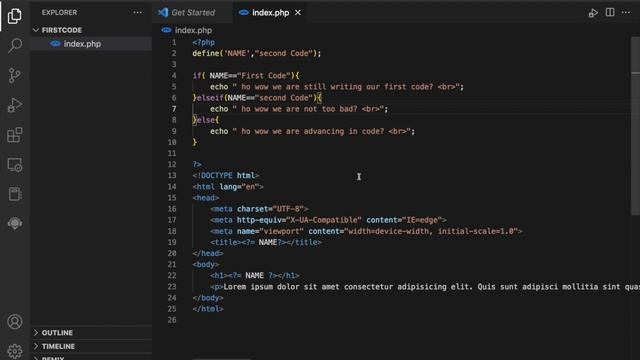Click the EXPLORER panel title
The image size is (640, 360).
coord(59,13)
